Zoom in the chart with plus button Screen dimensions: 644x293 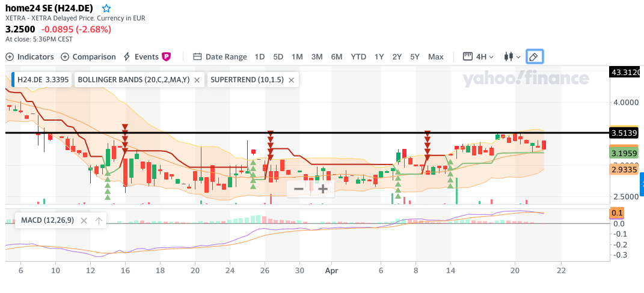pyautogui.click(x=323, y=189)
